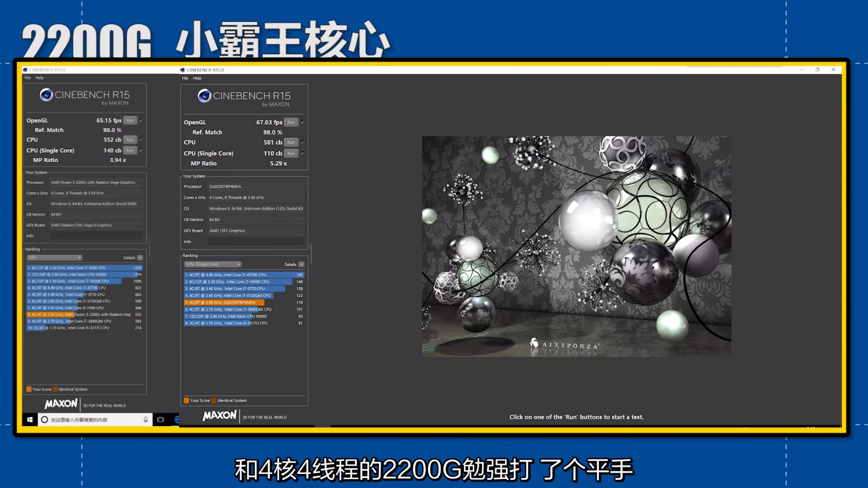Click Your Score swatch in left window
This screenshot has height=488, width=868.
pyautogui.click(x=29, y=389)
